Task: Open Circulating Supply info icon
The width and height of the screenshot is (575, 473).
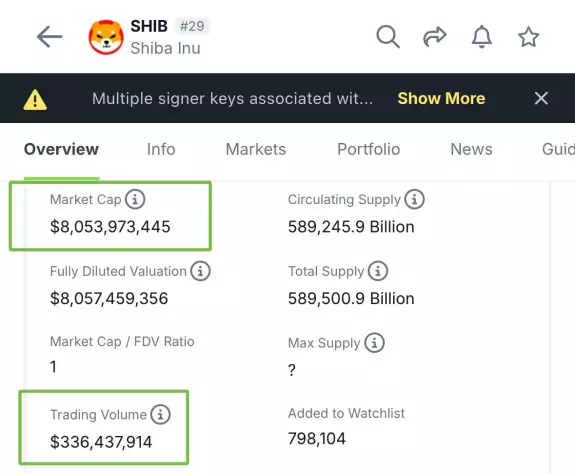Action: (414, 199)
